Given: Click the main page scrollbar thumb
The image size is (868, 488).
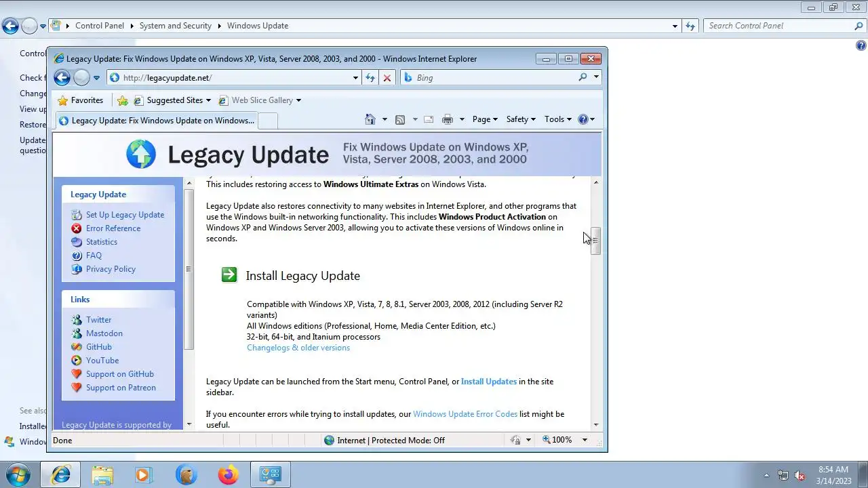Looking at the screenshot, I should pyautogui.click(x=595, y=241).
